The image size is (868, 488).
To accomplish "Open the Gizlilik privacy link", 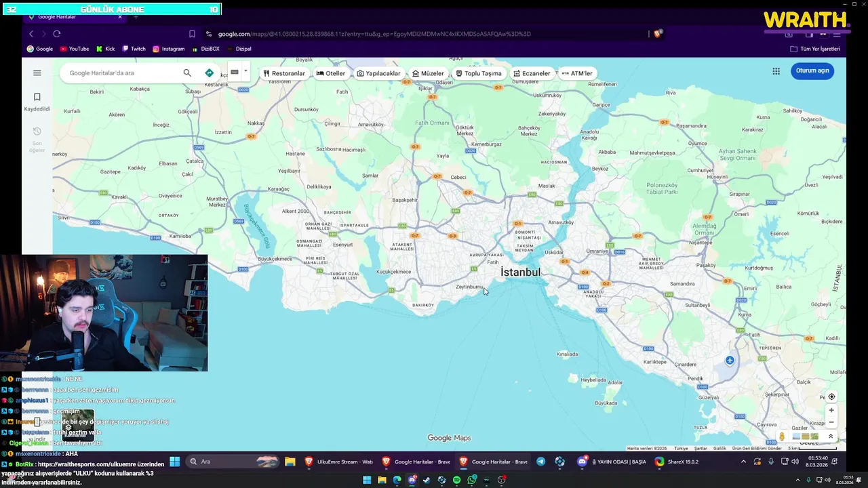I will click(x=719, y=448).
